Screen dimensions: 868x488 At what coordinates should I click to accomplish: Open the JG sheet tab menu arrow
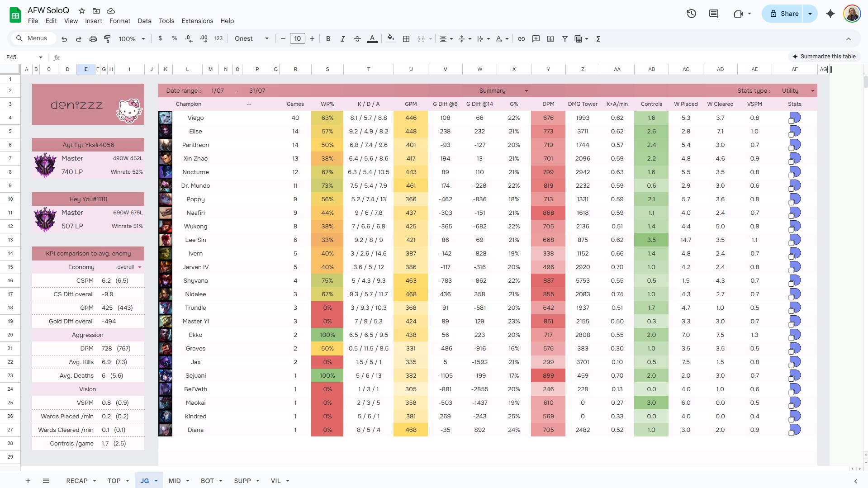pyautogui.click(x=156, y=481)
